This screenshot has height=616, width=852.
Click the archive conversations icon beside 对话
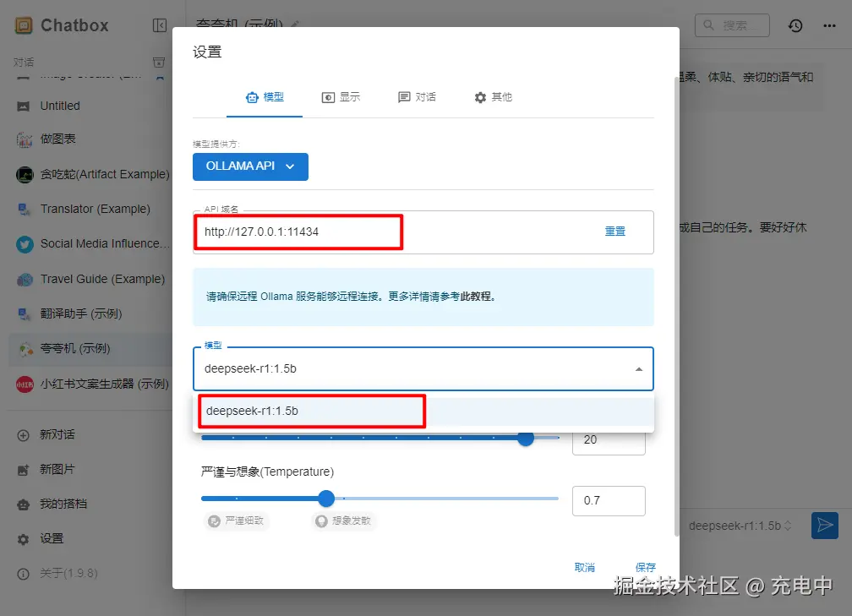(x=159, y=63)
